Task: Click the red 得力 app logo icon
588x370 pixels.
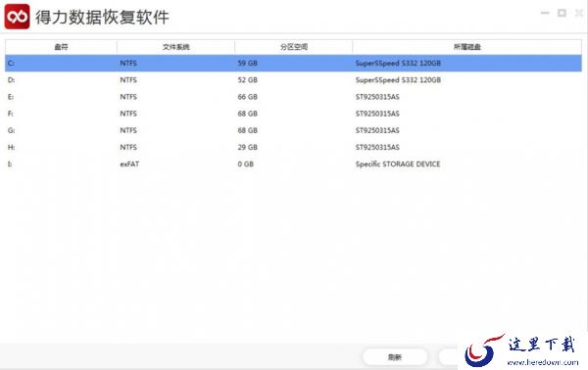Action: click(17, 17)
